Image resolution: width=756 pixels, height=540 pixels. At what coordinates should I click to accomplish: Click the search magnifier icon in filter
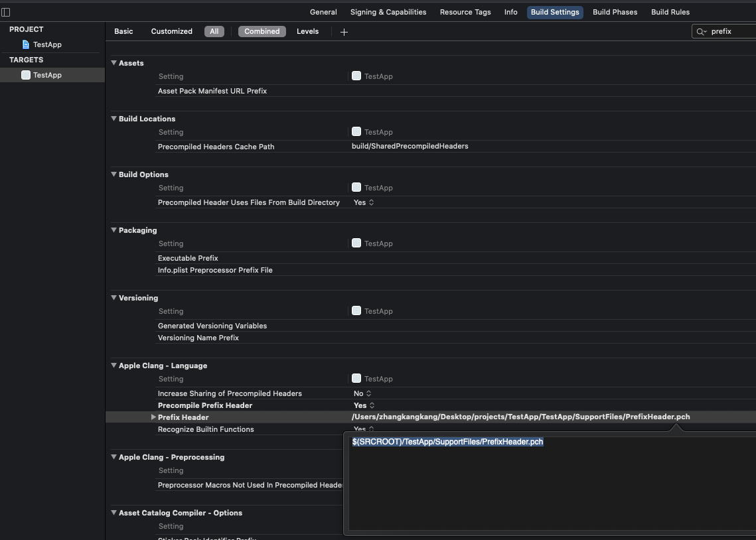pyautogui.click(x=701, y=31)
